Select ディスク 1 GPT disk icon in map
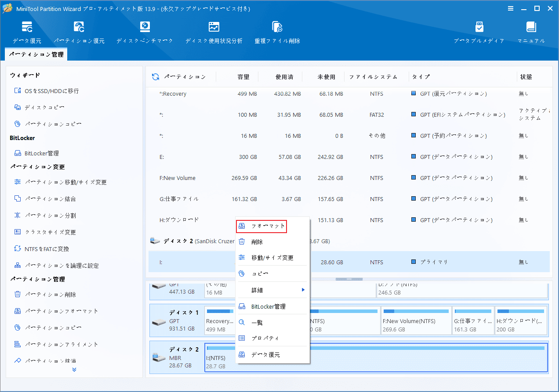This screenshot has height=392, width=559. click(159, 322)
